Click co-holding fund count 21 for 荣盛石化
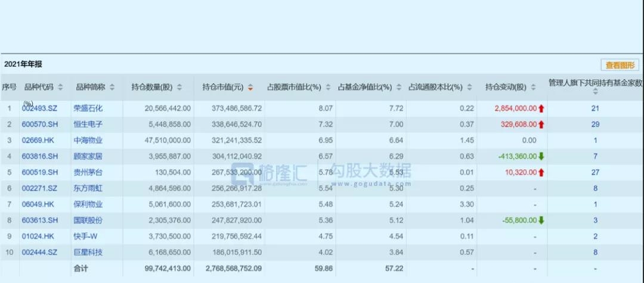644x283 pixels. pyautogui.click(x=595, y=108)
